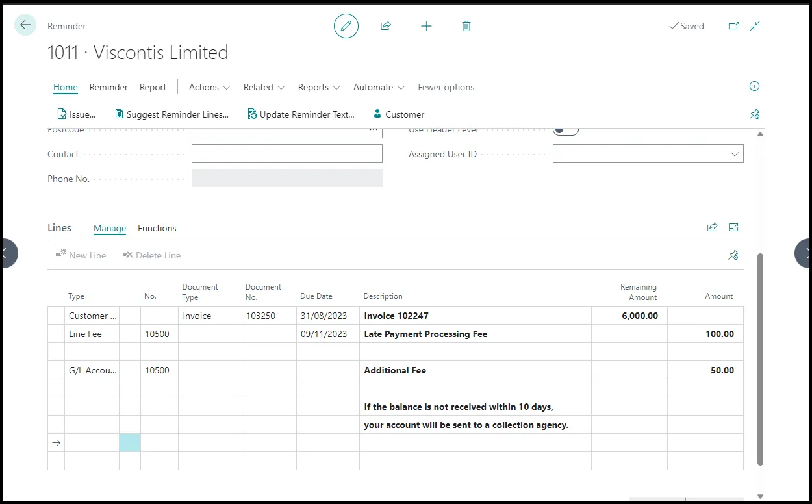Click the Due Date column header
The height and width of the screenshot is (504, 812).
[316, 296]
